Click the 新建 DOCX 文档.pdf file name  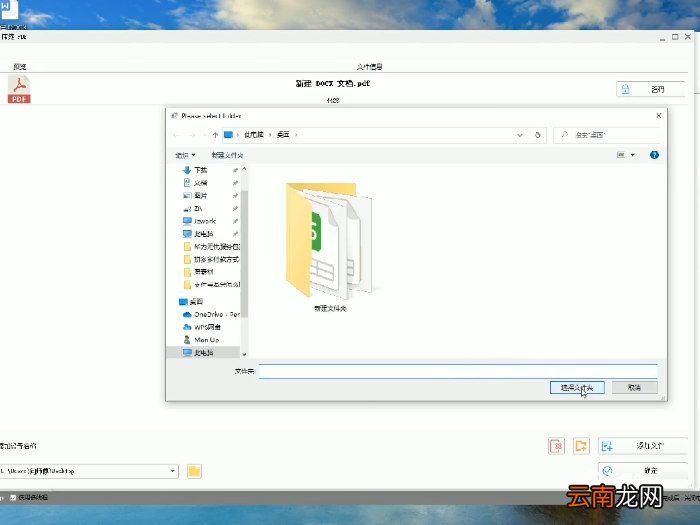[x=333, y=83]
